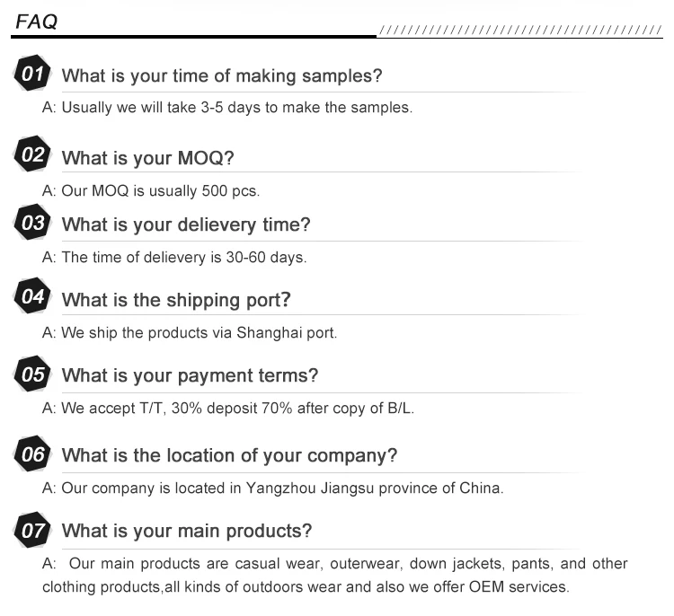This screenshot has width=674, height=616.
Task: Click the 03 hexagon badge icon
Action: pos(33,223)
